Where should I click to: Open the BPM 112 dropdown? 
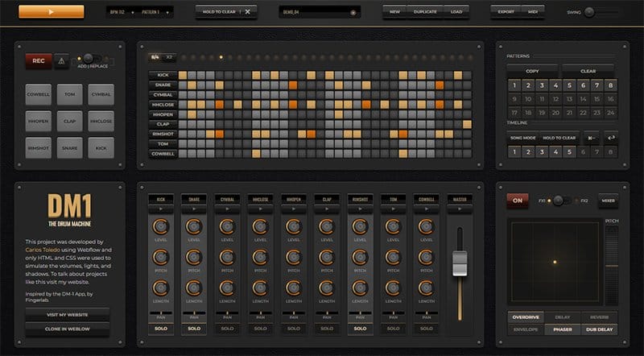coord(122,12)
